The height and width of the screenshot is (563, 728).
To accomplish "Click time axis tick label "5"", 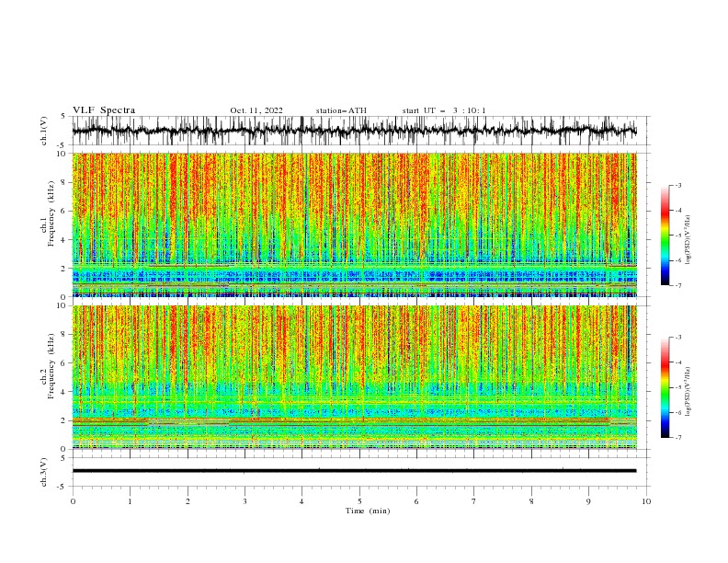I will tap(359, 501).
